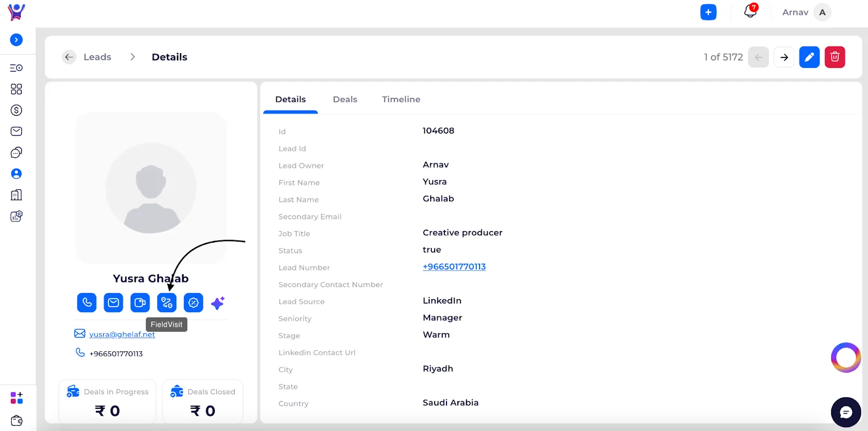Click record counter 1 of 5172
This screenshot has height=431, width=868.
click(x=723, y=57)
